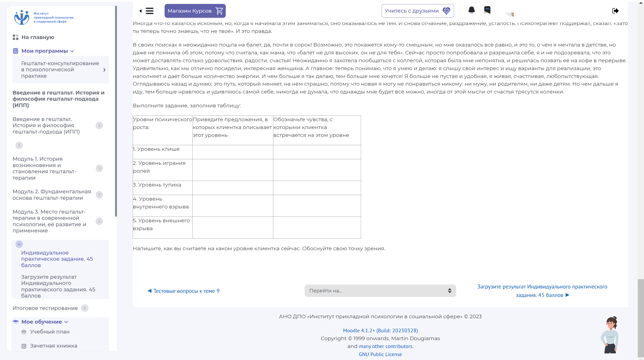
Task: Expand Итоговое тестирование arrow
Action: (85, 308)
